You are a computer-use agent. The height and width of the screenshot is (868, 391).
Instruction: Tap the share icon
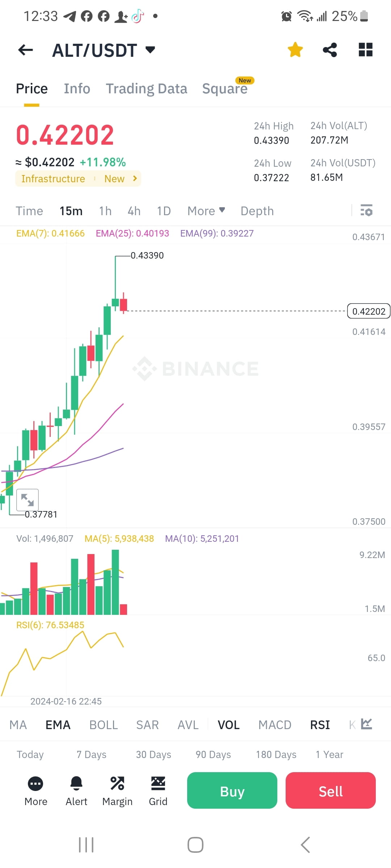(x=330, y=50)
